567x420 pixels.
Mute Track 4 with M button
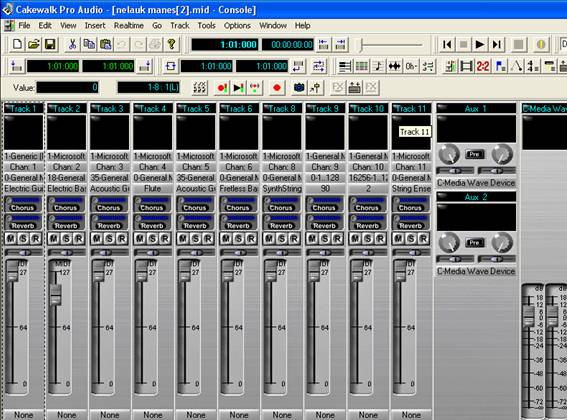click(140, 238)
